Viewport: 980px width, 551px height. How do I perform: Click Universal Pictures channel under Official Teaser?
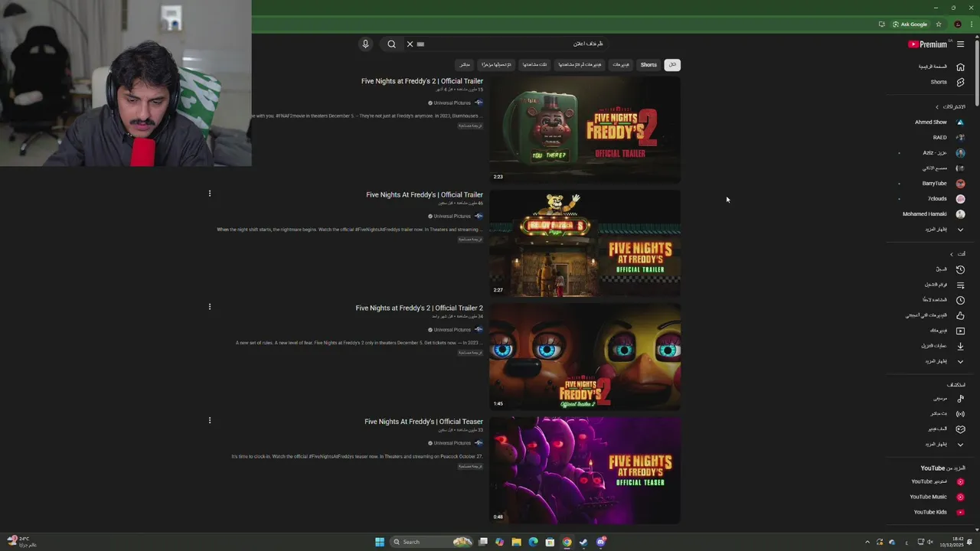(452, 443)
